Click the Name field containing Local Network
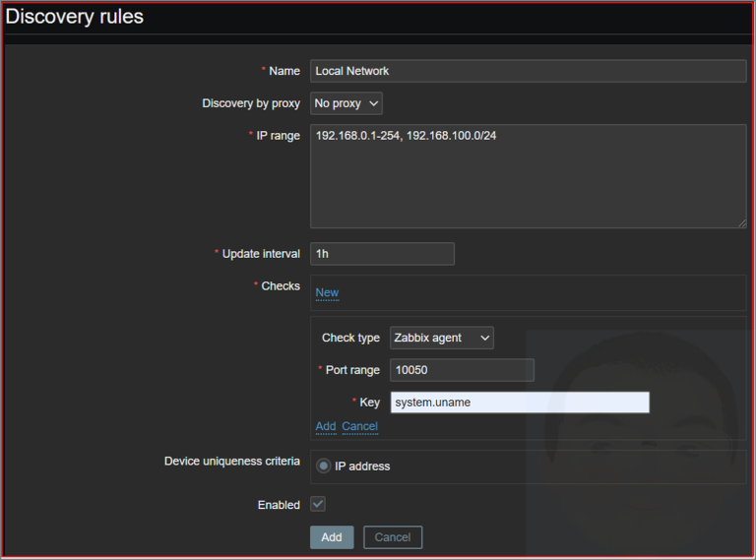Image resolution: width=756 pixels, height=560 pixels. click(x=529, y=71)
